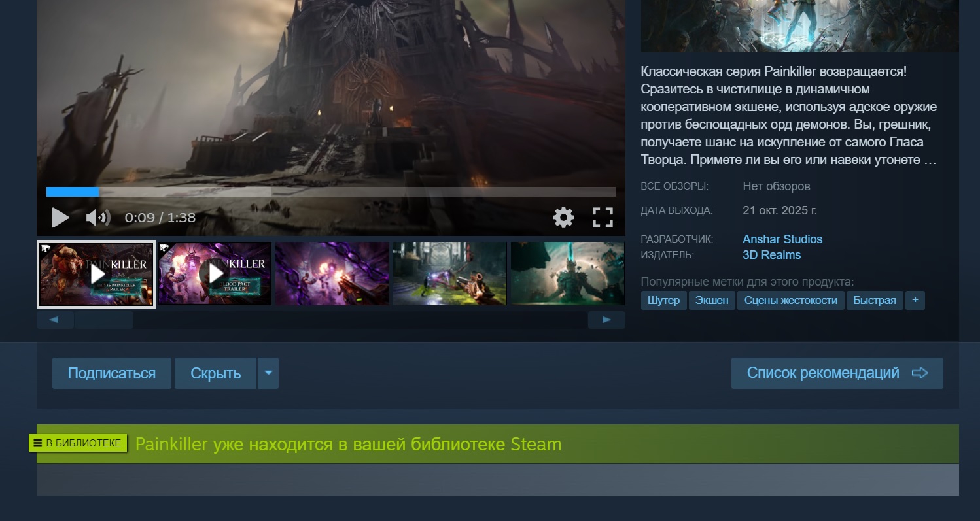Open the green swamp screenshot thumbnail

[449, 274]
